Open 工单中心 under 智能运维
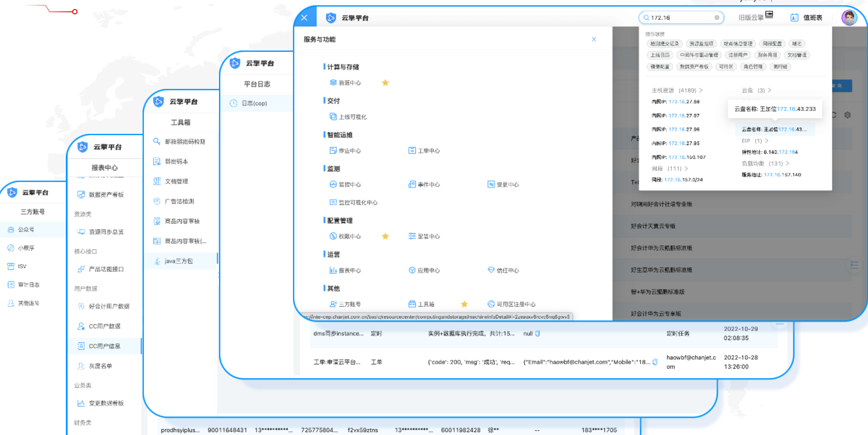The height and width of the screenshot is (435, 868). 424,151
